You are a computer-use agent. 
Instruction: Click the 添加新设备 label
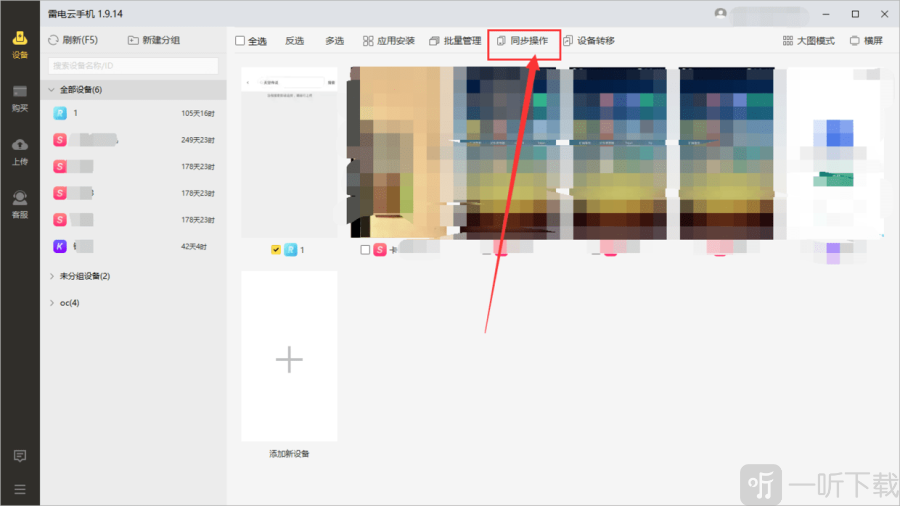pyautogui.click(x=289, y=454)
